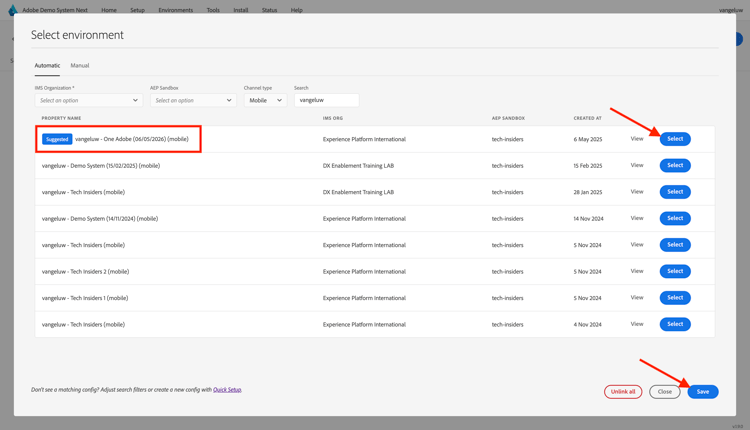
Task: Select the Demo System (15/02/2025) environment
Action: coord(675,165)
